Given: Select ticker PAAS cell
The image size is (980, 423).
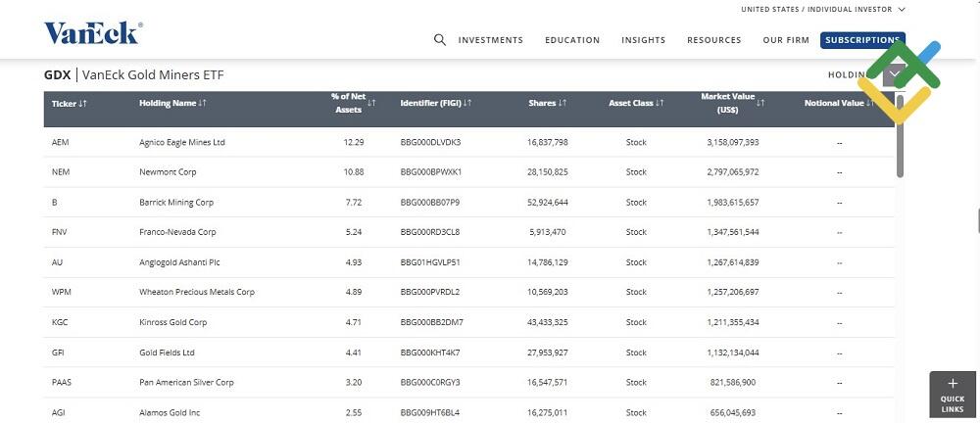Looking at the screenshot, I should 61,383.
